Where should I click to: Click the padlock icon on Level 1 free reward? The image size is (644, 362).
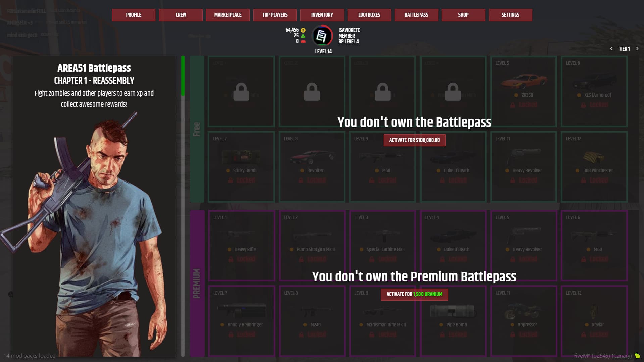pyautogui.click(x=241, y=92)
